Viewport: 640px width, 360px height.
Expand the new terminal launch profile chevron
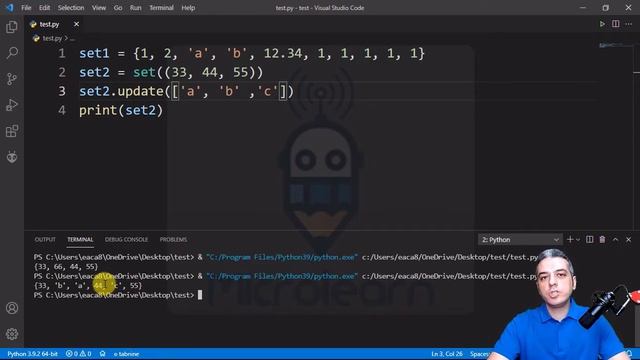point(578,240)
